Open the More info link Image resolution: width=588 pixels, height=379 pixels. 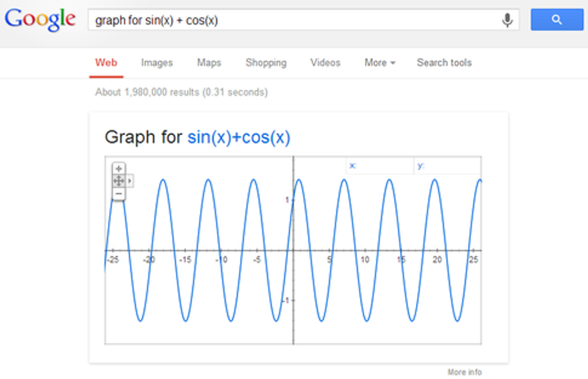464,372
